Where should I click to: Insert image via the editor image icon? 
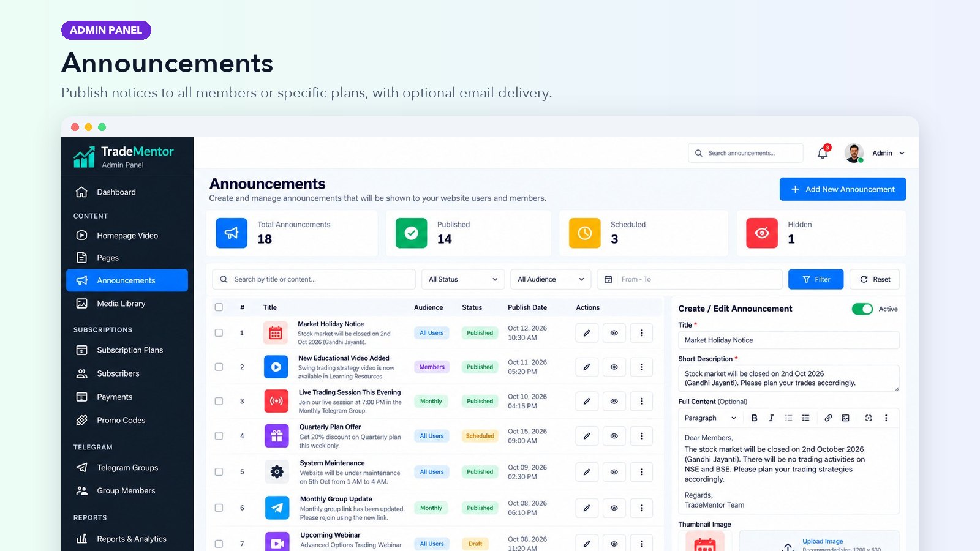tap(845, 418)
